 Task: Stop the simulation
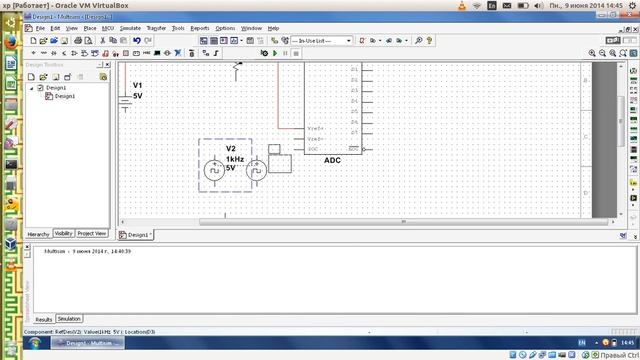tap(296, 53)
